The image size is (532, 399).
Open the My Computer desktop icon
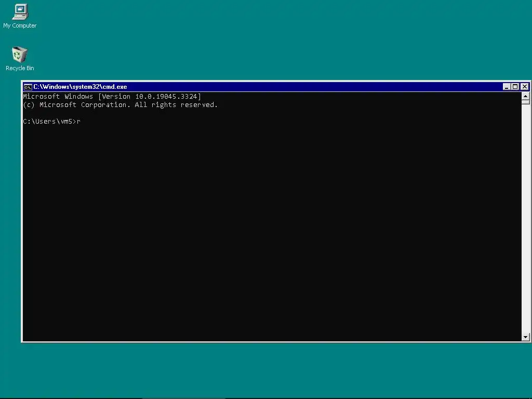click(x=20, y=16)
